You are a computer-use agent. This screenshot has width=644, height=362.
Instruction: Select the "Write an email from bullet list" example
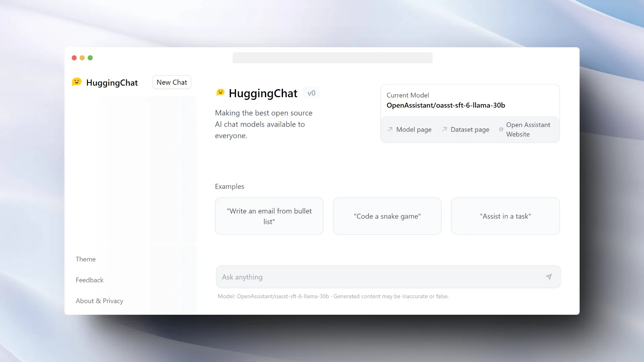(x=269, y=216)
